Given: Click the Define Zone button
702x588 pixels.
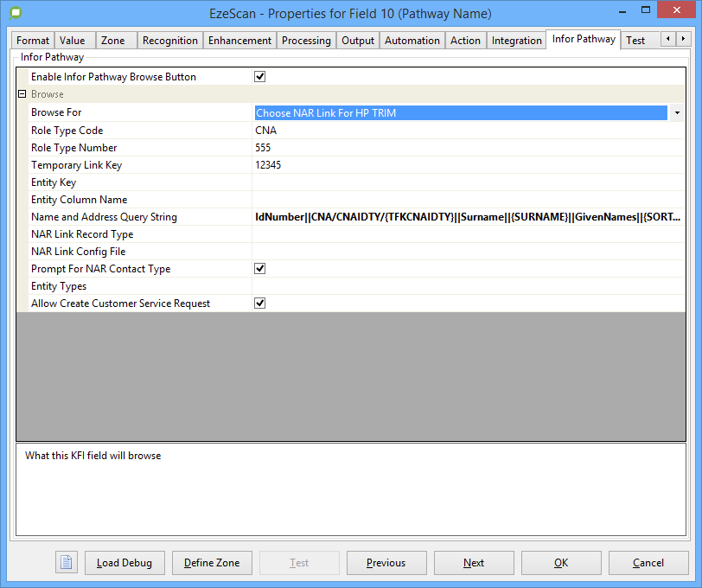Looking at the screenshot, I should 212,563.
